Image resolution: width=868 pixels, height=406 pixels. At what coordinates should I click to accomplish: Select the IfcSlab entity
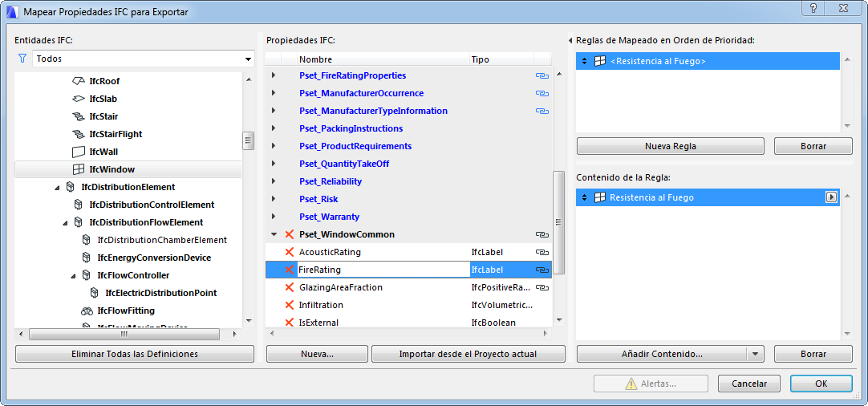tap(103, 99)
